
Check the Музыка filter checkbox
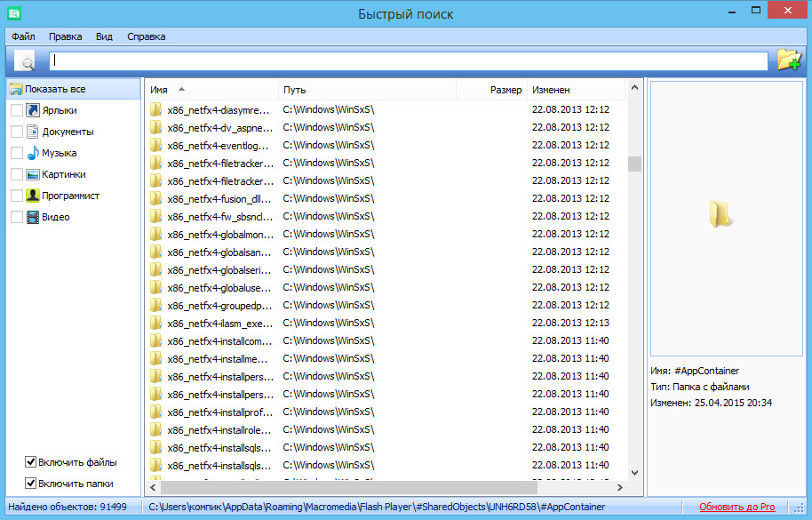pos(17,153)
